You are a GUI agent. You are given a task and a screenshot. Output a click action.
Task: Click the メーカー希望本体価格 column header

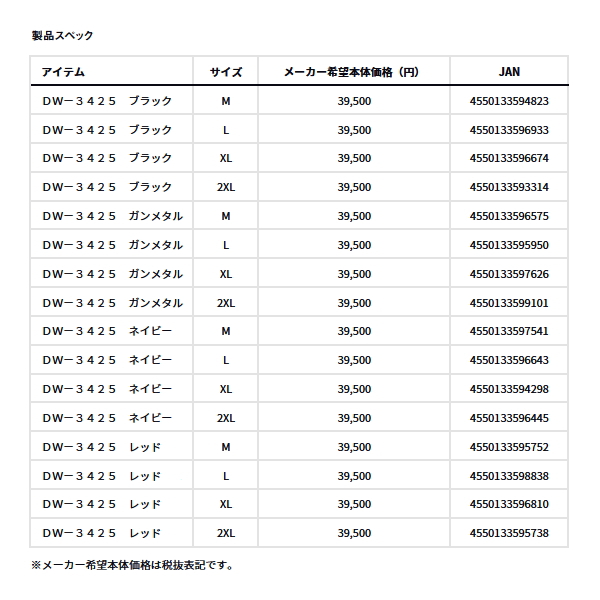click(x=351, y=72)
